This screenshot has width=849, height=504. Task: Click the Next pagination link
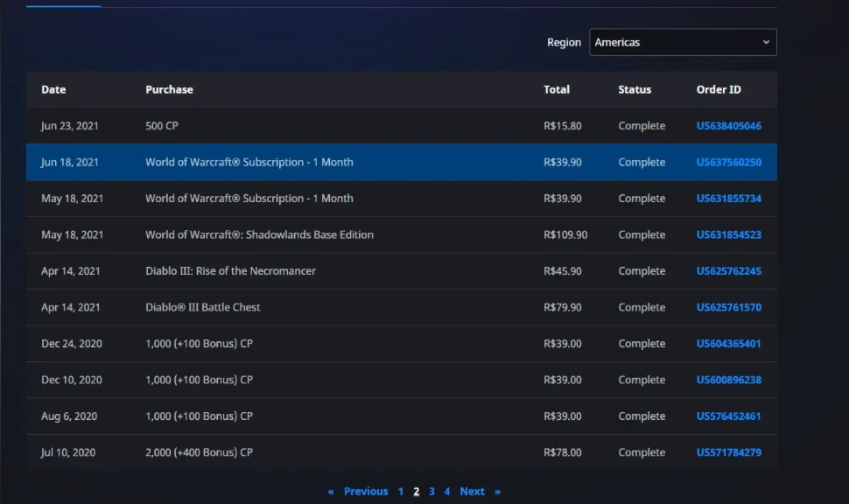[x=472, y=492]
